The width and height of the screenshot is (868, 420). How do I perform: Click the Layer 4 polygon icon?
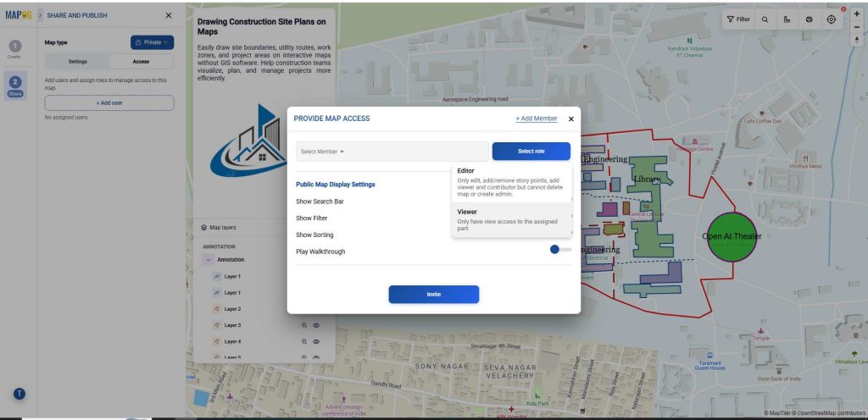(x=217, y=341)
